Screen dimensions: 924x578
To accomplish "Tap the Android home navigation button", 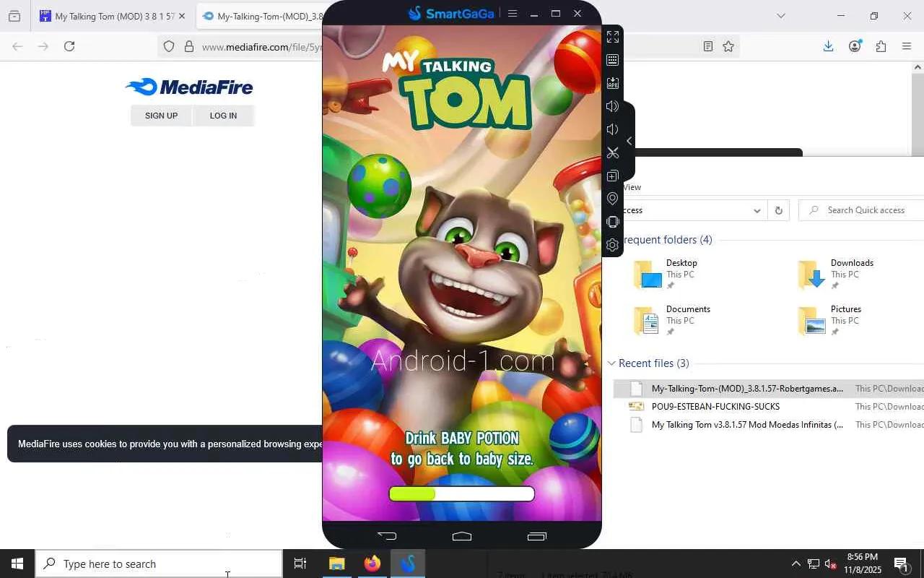I will pyautogui.click(x=462, y=535).
